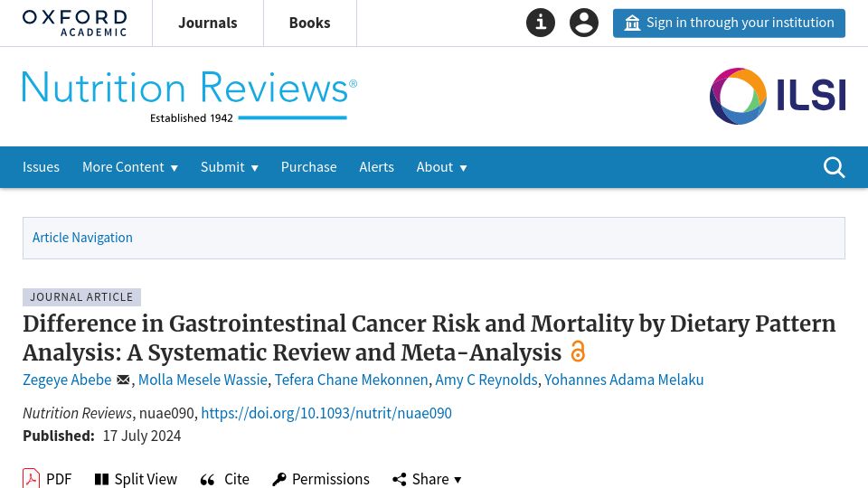Image resolution: width=868 pixels, height=488 pixels.
Task: Click the PDF text label
Action: 59,479
